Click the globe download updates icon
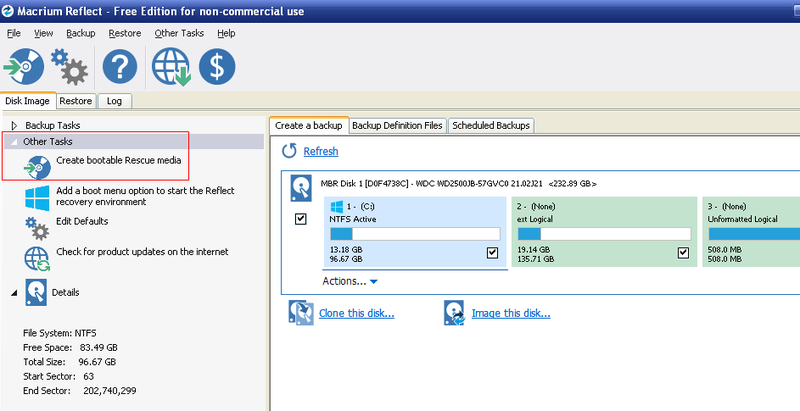The image size is (800, 411). point(171,67)
